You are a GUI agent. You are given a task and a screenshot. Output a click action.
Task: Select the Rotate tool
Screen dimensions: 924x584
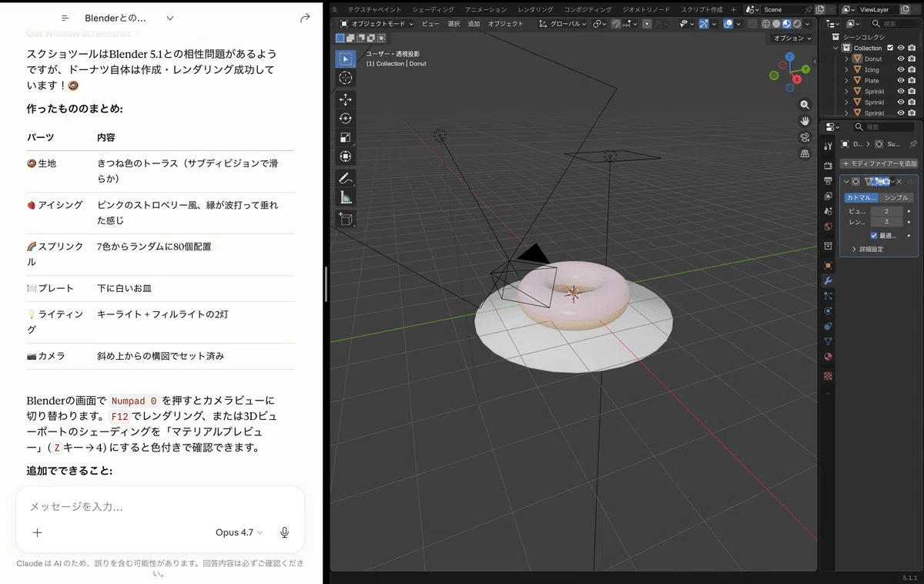[x=346, y=119]
